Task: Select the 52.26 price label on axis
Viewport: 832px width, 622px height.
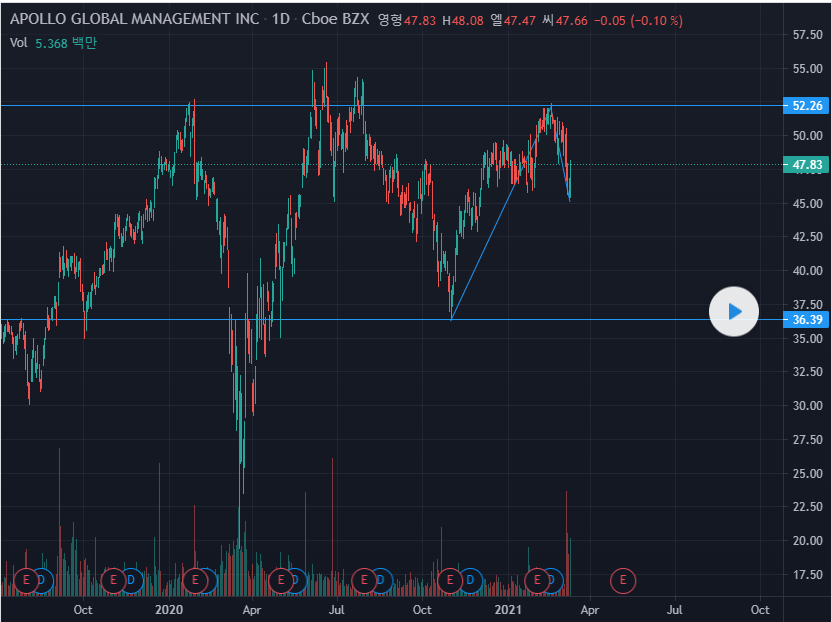Action: pyautogui.click(x=807, y=105)
